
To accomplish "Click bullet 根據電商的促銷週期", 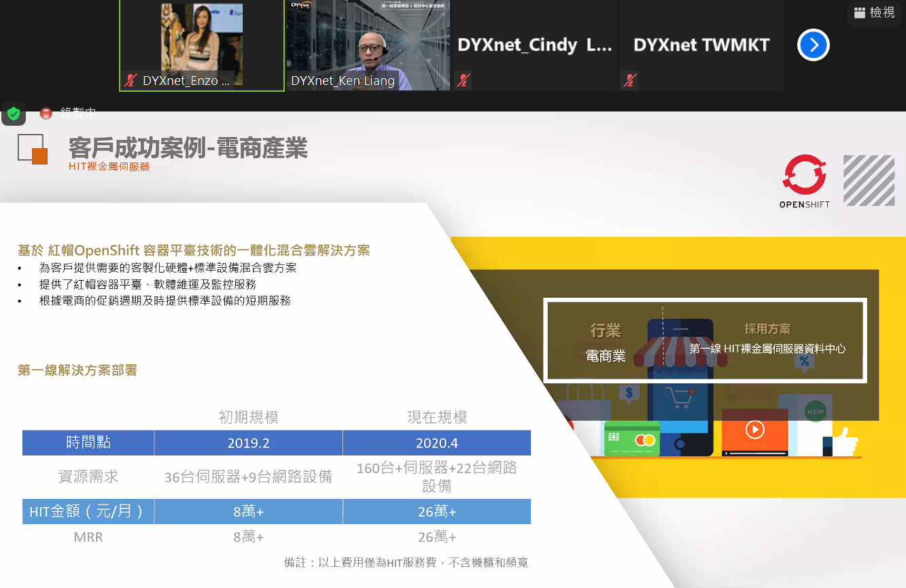I will point(164,300).
